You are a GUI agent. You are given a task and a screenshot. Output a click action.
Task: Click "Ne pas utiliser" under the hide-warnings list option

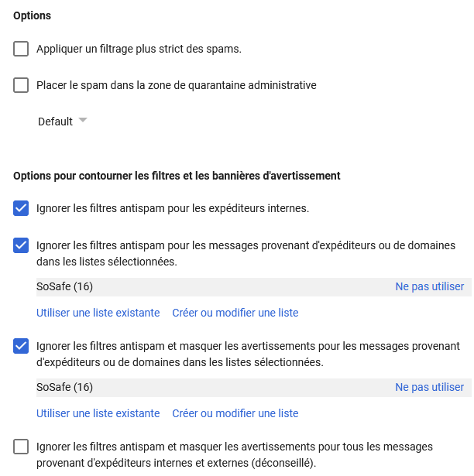pos(429,388)
